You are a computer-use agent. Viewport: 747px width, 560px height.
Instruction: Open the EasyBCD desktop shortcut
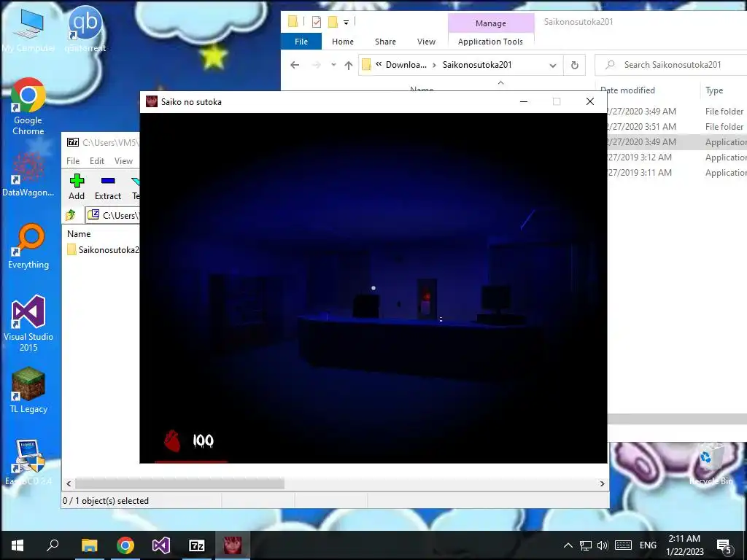click(x=28, y=462)
